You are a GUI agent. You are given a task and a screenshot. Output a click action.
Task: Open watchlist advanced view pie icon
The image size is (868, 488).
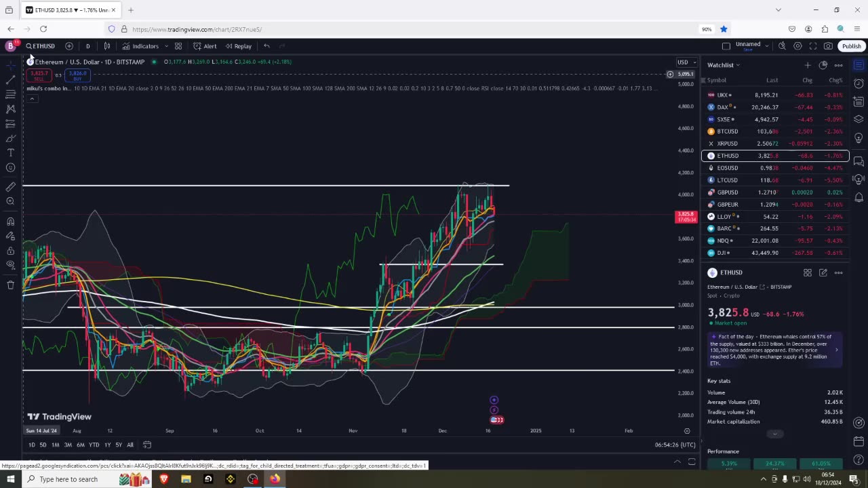[823, 65]
